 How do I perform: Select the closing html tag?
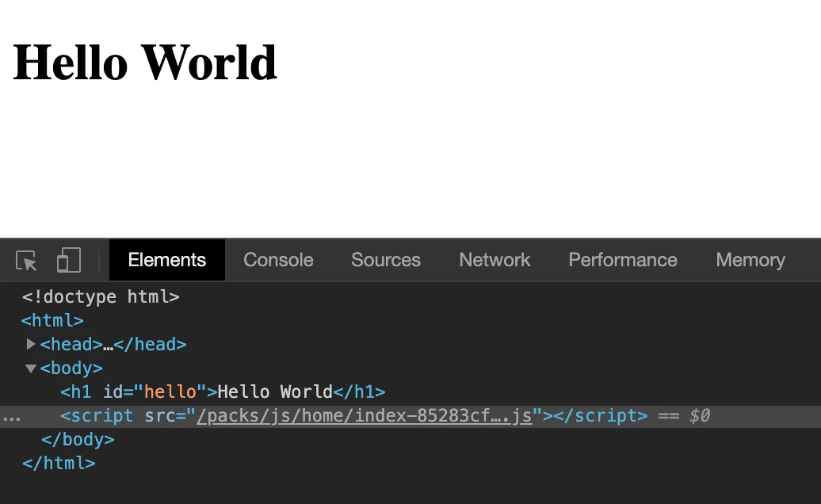(x=59, y=463)
